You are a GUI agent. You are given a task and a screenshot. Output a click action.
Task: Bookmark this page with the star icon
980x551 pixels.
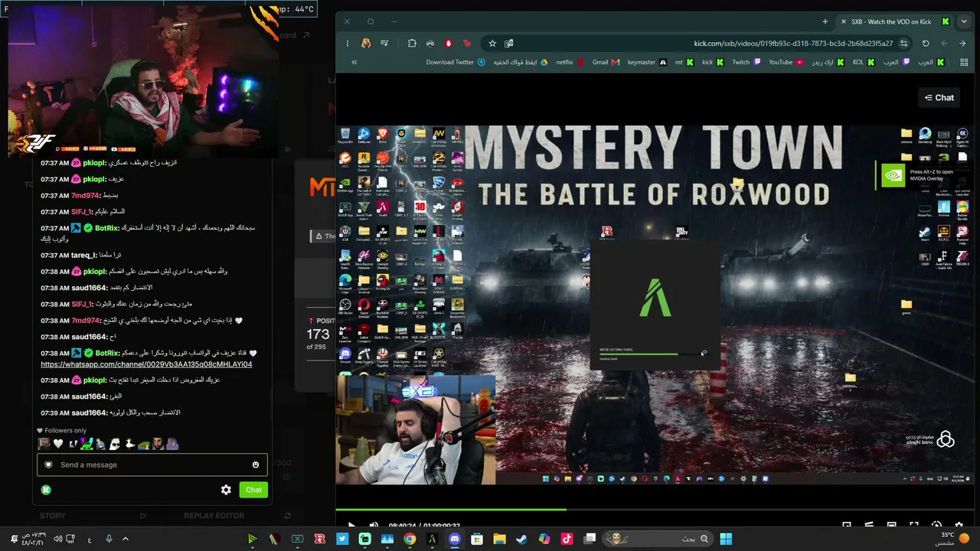coord(492,44)
